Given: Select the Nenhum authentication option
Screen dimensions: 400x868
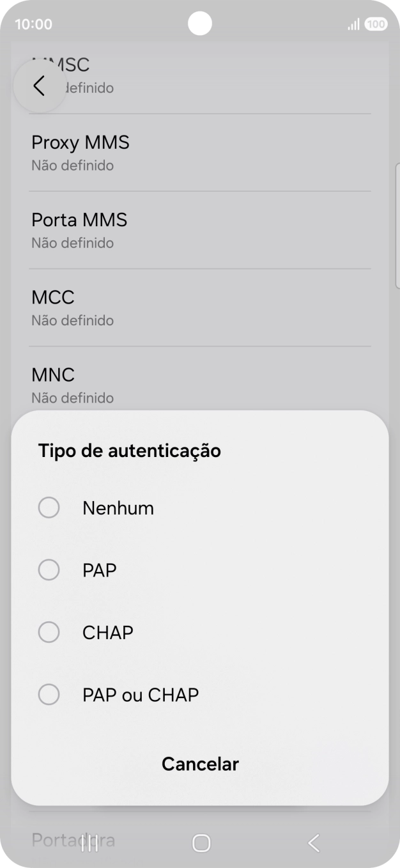Looking at the screenshot, I should 118,507.
